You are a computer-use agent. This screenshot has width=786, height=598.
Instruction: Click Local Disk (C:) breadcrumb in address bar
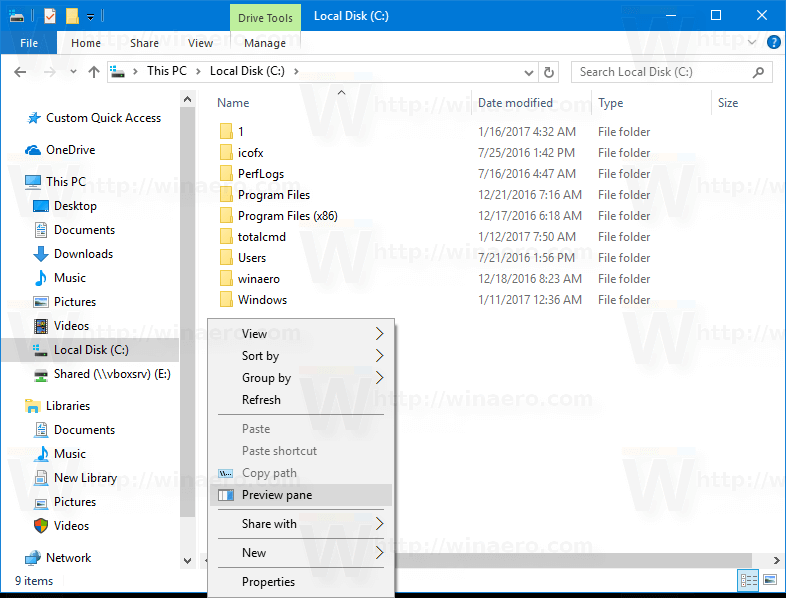(247, 71)
